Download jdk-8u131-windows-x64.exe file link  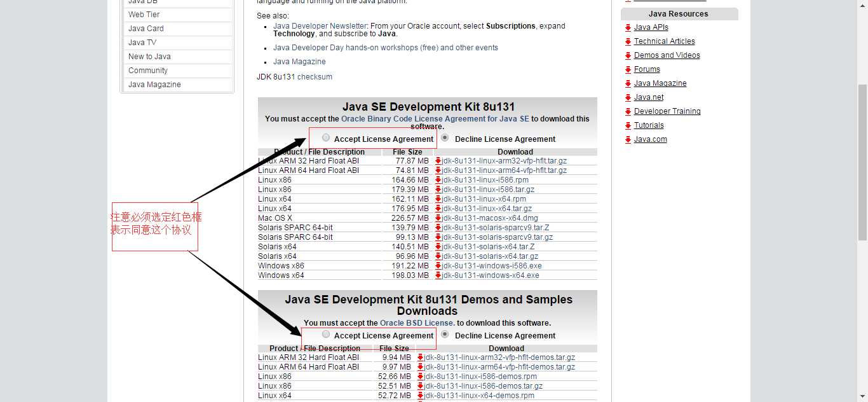pos(491,275)
